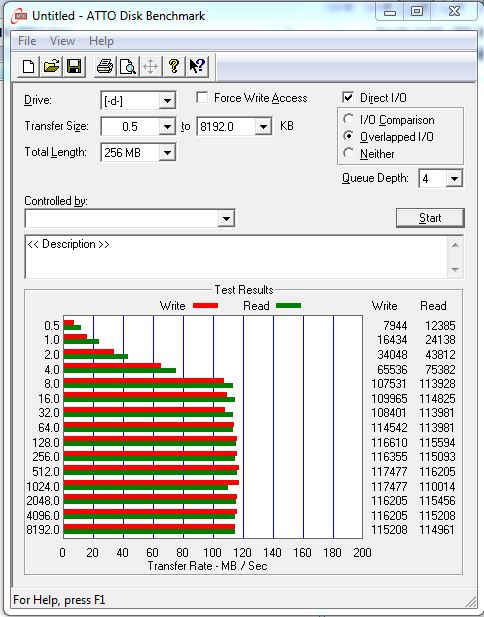Click the Description scrollbar down arrow
The width and height of the screenshot is (484, 617).
click(x=455, y=269)
